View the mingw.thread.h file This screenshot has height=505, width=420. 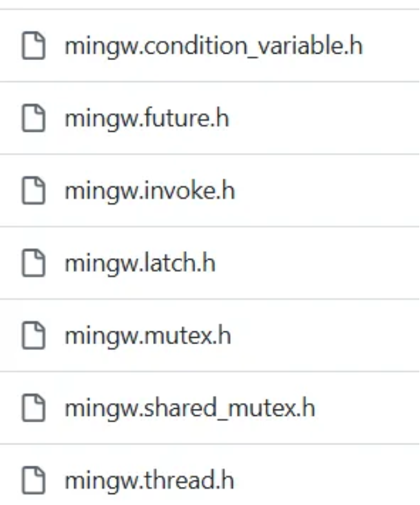tap(149, 481)
